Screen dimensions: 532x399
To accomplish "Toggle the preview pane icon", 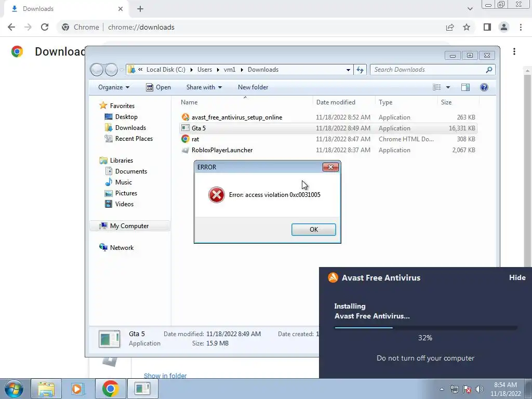I will pos(465,87).
